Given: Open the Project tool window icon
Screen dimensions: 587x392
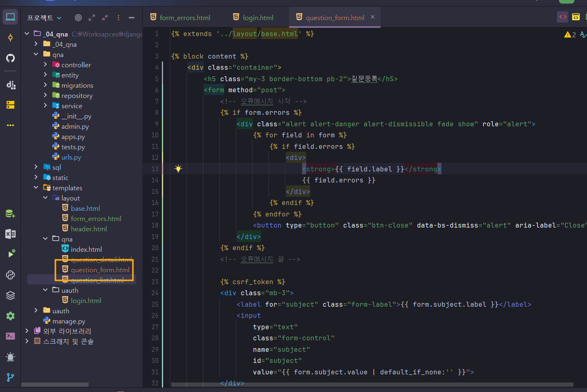Looking at the screenshot, I should click(x=11, y=17).
